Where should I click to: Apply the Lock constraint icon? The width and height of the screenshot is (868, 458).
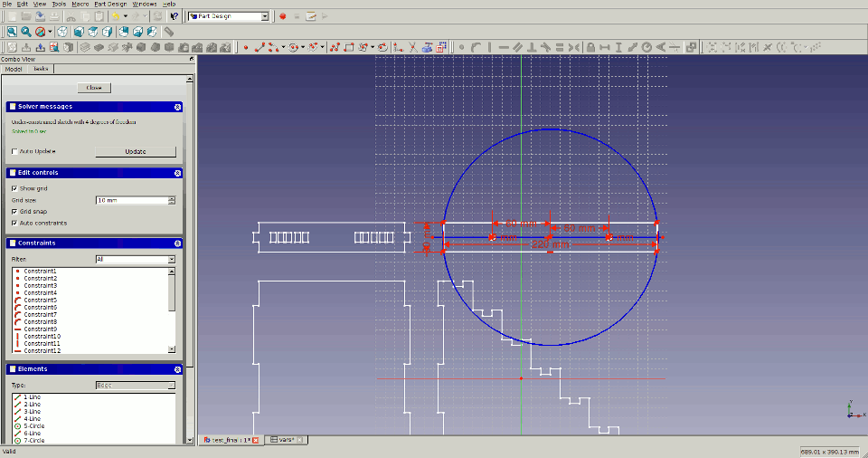(x=590, y=48)
